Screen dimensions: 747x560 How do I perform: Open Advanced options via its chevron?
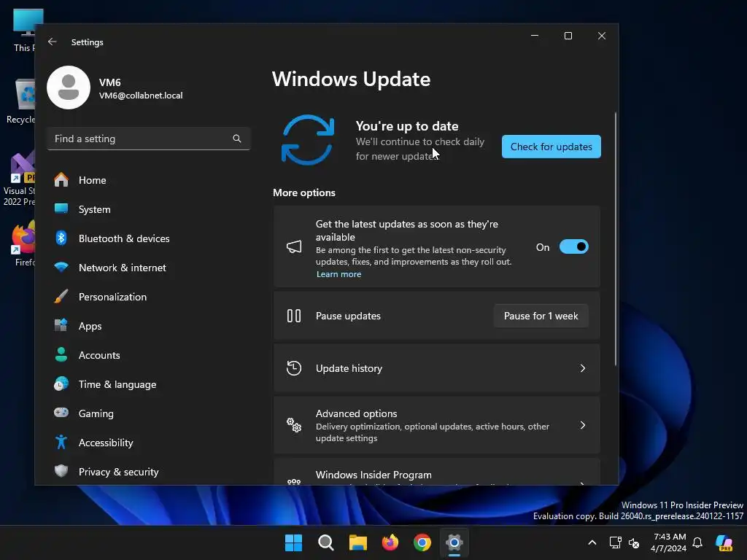pos(583,425)
